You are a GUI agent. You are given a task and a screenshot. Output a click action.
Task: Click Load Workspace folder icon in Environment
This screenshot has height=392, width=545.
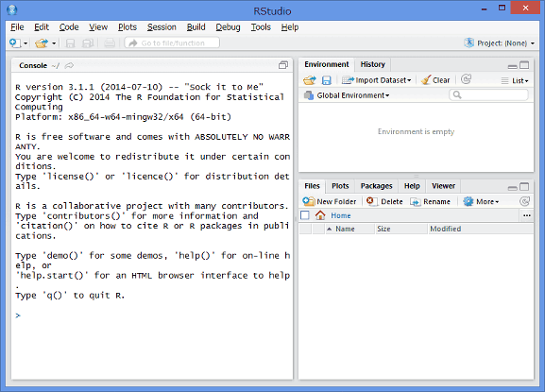tap(310, 80)
